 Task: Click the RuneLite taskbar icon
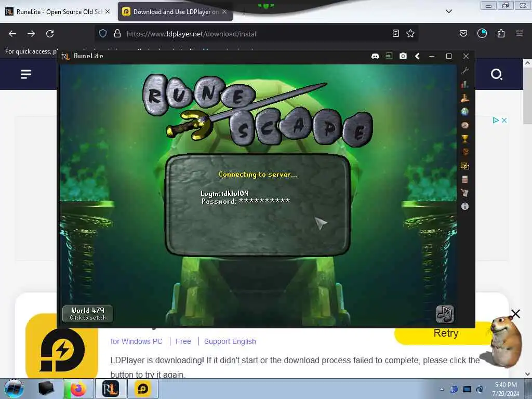click(x=110, y=389)
